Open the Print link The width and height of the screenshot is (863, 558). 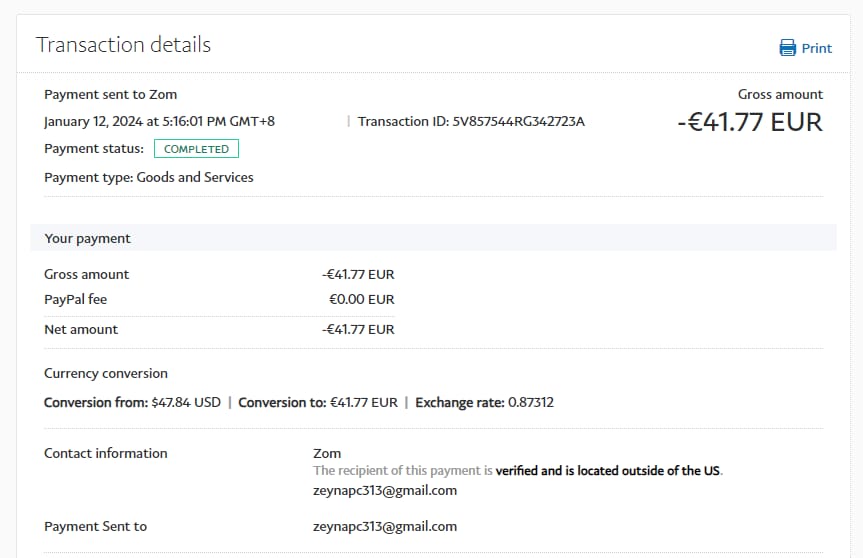tap(816, 48)
